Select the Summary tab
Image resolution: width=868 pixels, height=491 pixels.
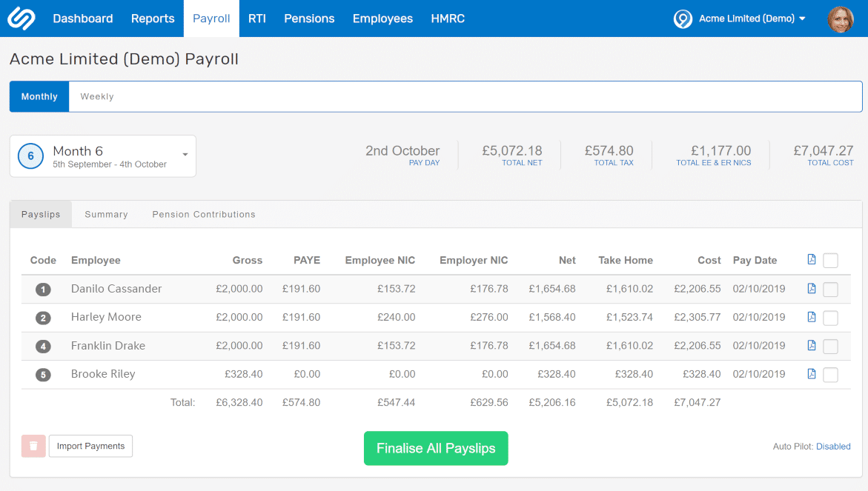click(106, 214)
